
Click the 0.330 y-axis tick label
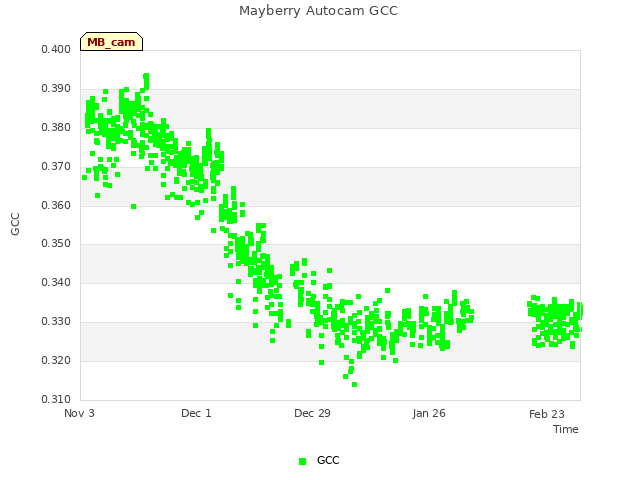pos(56,322)
